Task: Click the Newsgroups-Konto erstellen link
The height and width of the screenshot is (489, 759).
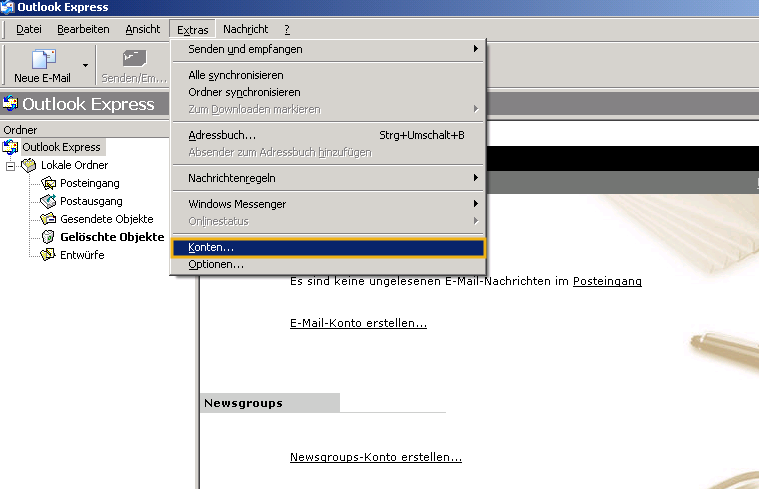Action: [x=375, y=457]
